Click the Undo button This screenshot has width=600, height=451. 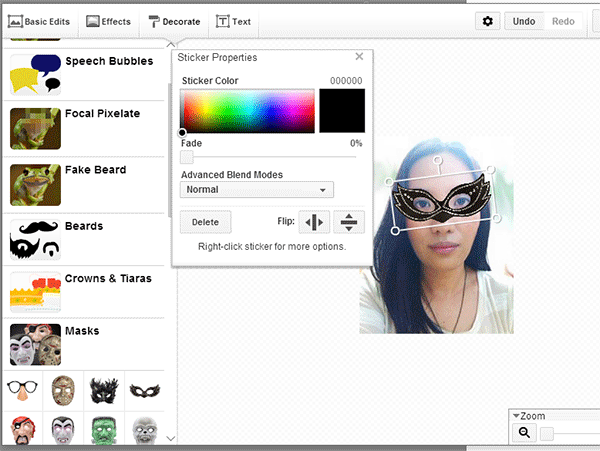[x=524, y=21]
